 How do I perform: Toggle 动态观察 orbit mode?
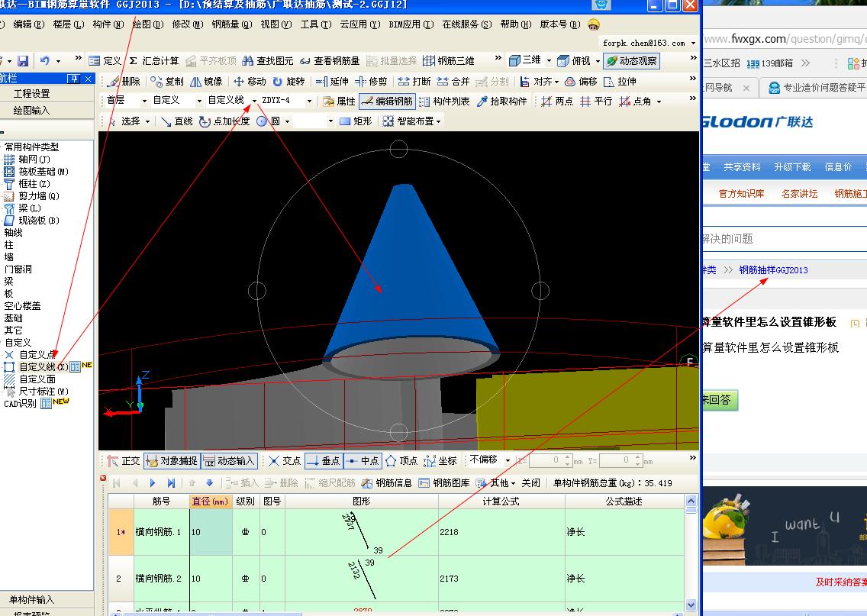631,61
